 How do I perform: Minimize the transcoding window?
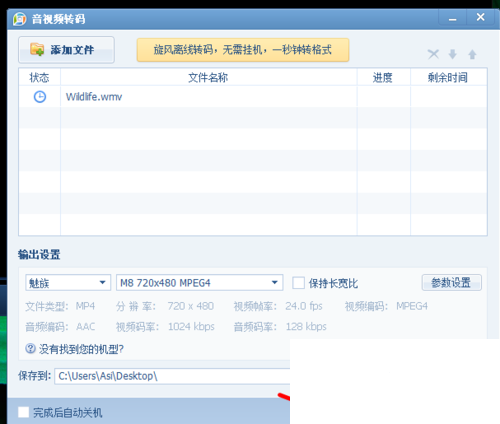452,18
